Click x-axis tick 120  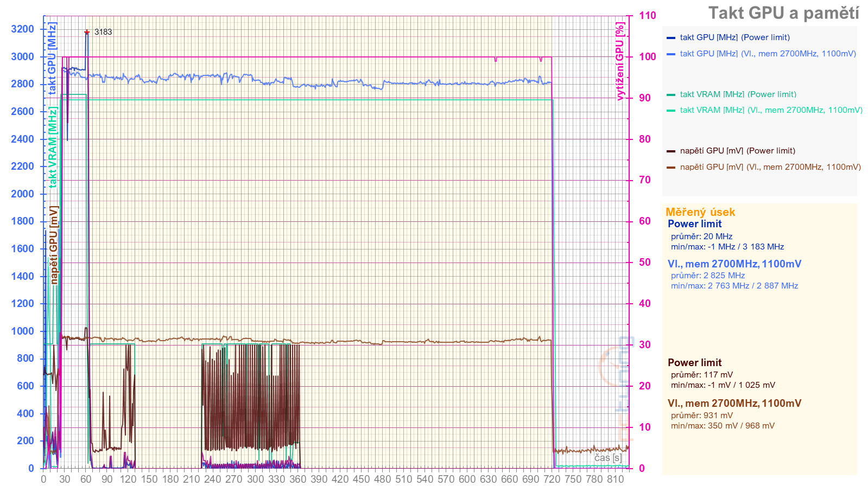tap(128, 479)
